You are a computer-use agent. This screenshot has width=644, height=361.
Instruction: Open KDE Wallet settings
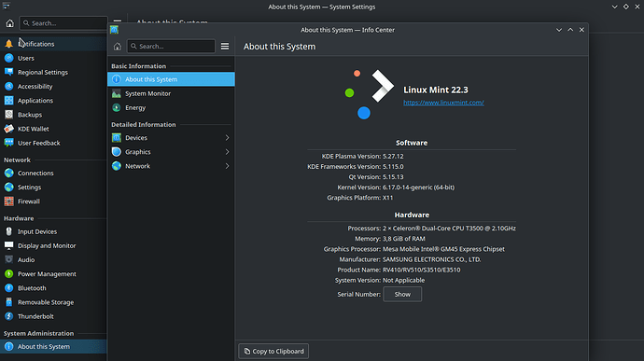(x=53, y=129)
